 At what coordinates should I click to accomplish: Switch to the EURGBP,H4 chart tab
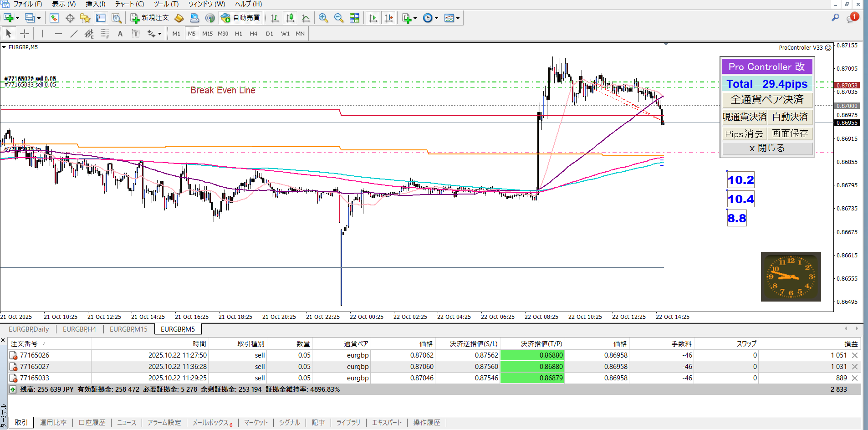point(79,329)
